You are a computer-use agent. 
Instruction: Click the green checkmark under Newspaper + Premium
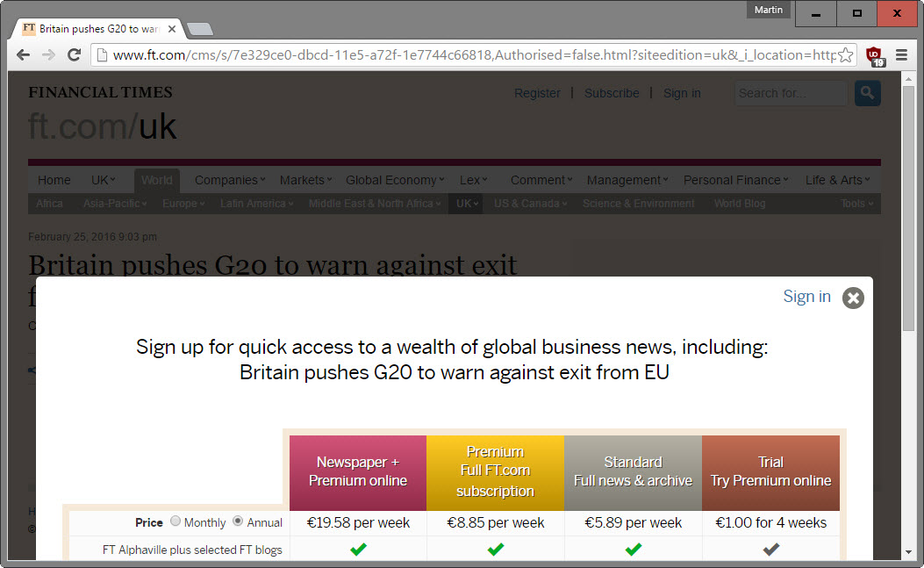pyautogui.click(x=358, y=550)
